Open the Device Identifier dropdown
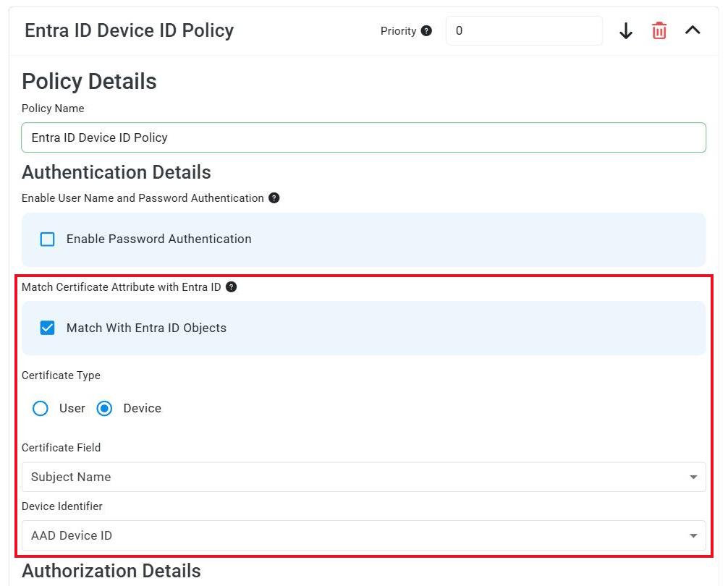 [x=363, y=535]
